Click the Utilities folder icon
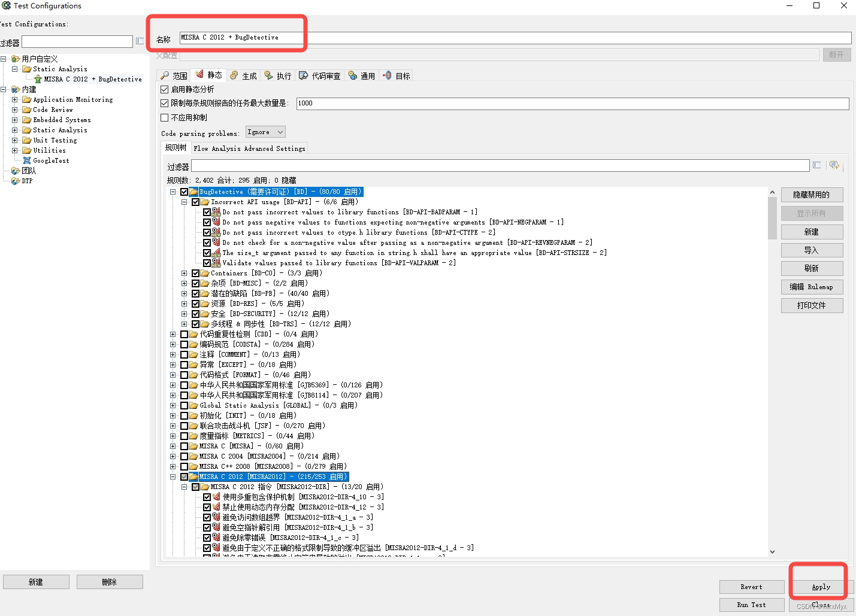The image size is (856, 616). tap(27, 150)
